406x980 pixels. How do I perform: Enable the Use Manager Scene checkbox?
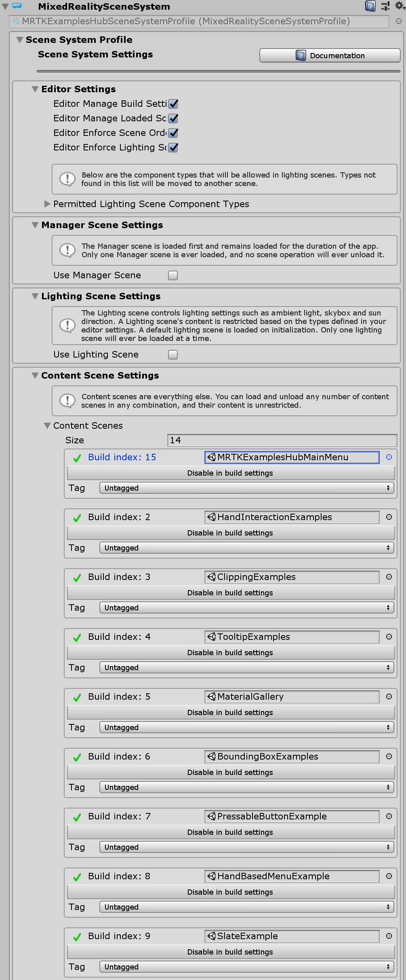(x=173, y=275)
